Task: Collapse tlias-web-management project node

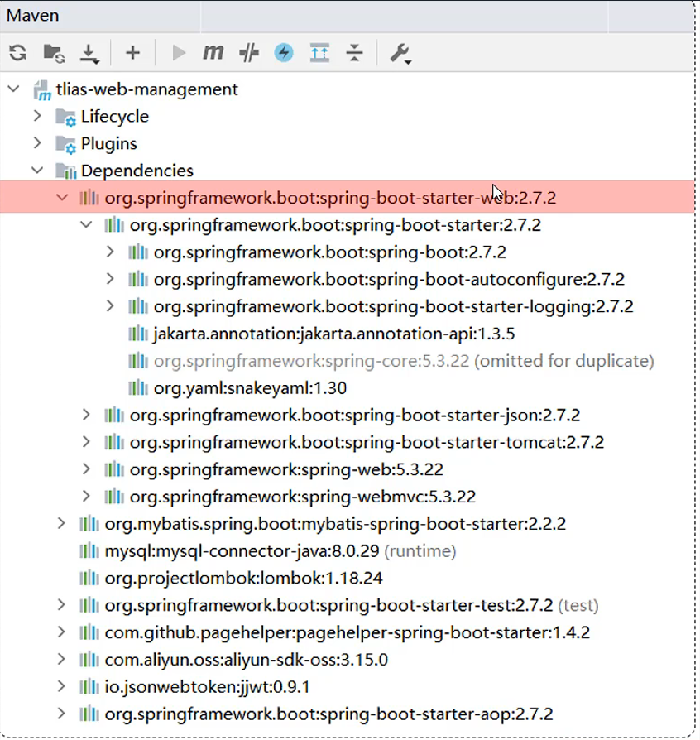Action: tap(14, 89)
